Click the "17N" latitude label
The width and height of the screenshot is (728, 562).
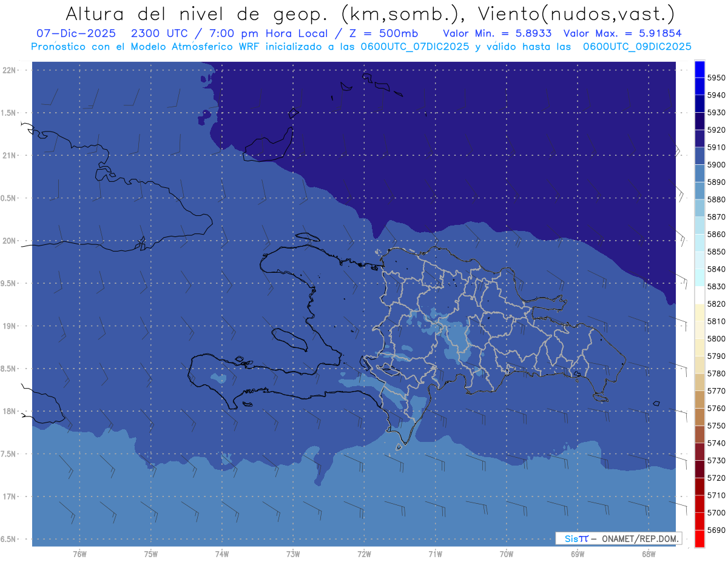click(x=9, y=497)
